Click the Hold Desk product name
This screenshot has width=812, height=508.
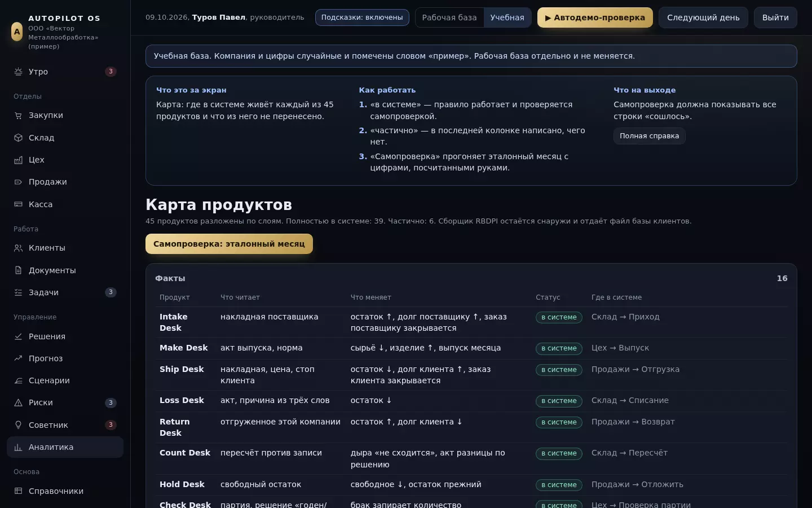[x=182, y=484]
